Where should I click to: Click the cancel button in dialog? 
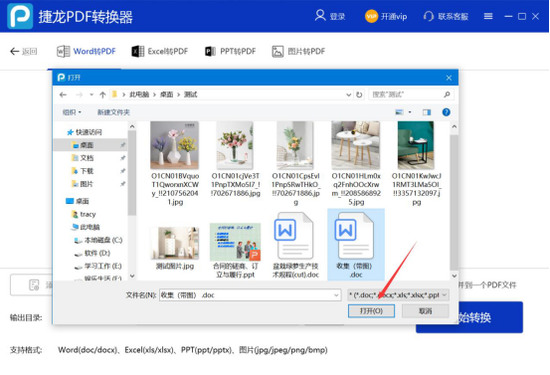click(425, 311)
